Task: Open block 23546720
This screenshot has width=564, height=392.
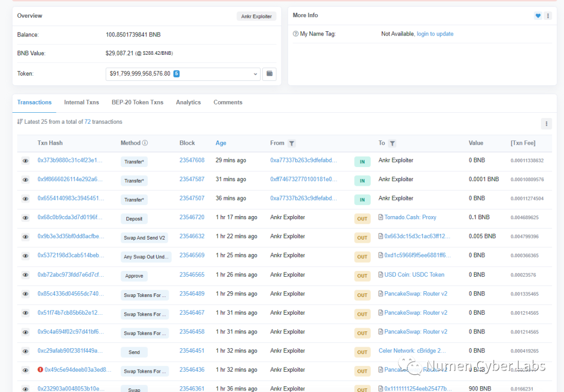Action: (x=192, y=217)
